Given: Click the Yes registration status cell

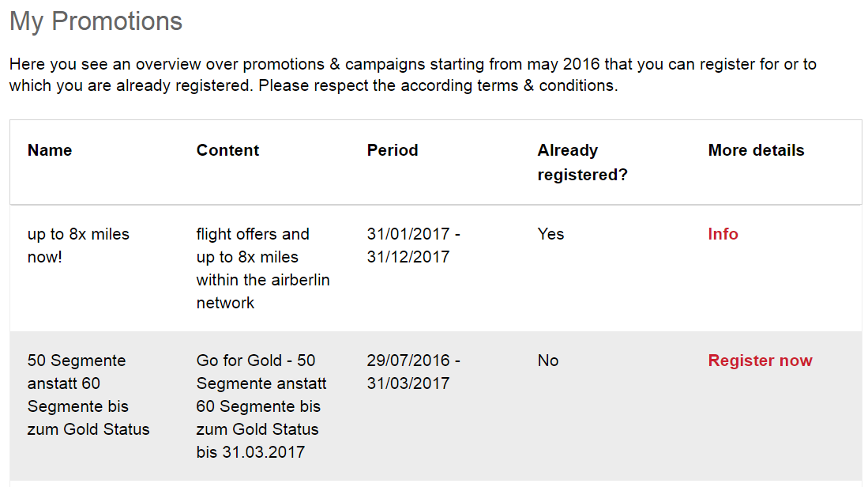Looking at the screenshot, I should [x=550, y=234].
